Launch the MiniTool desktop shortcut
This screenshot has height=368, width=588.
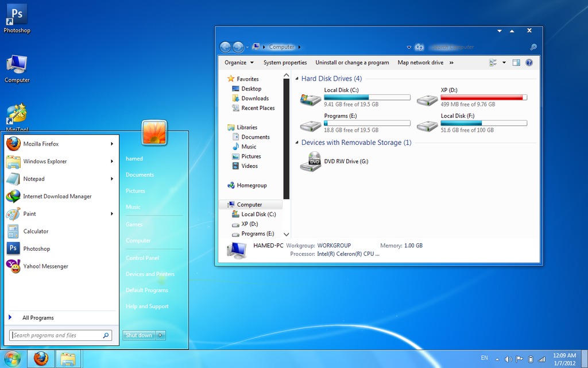17,117
